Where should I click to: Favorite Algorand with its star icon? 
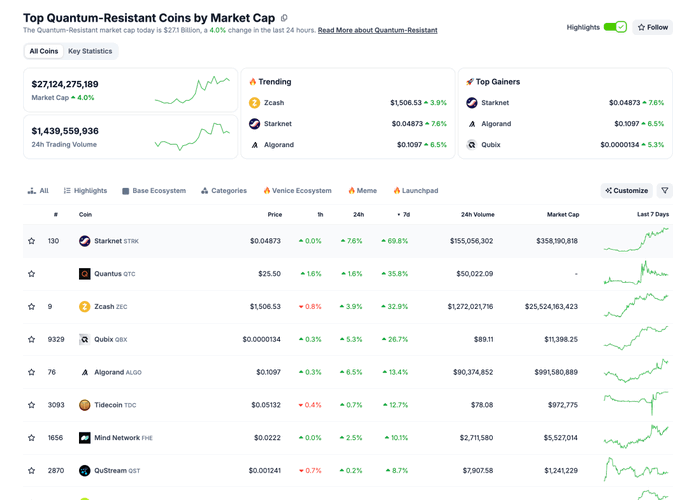31,372
